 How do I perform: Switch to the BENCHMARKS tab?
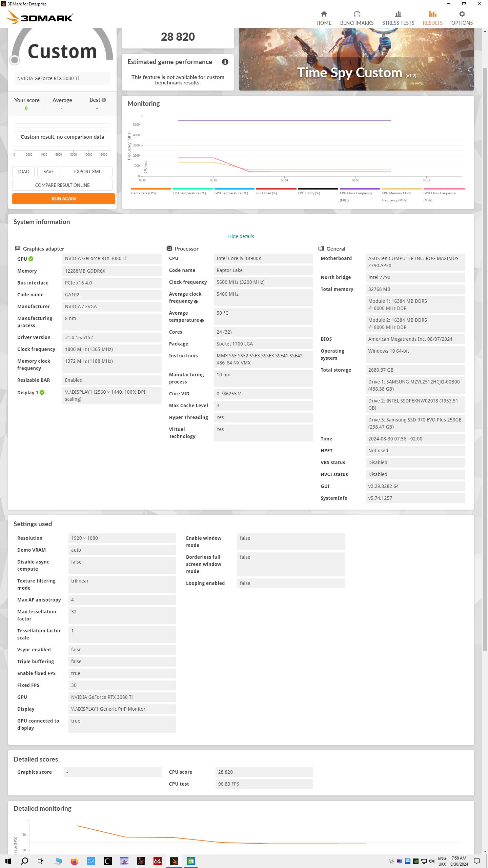tap(357, 18)
